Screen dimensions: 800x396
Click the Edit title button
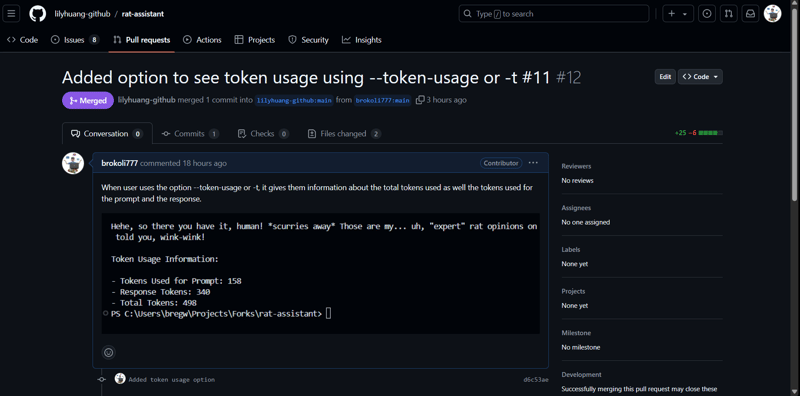click(x=665, y=77)
